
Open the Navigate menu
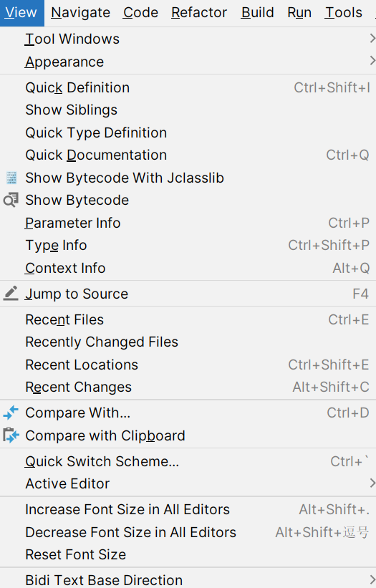(x=81, y=13)
